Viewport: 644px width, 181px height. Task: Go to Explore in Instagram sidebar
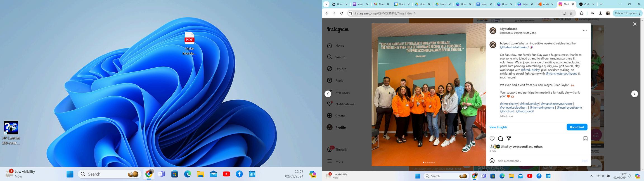pos(337,69)
